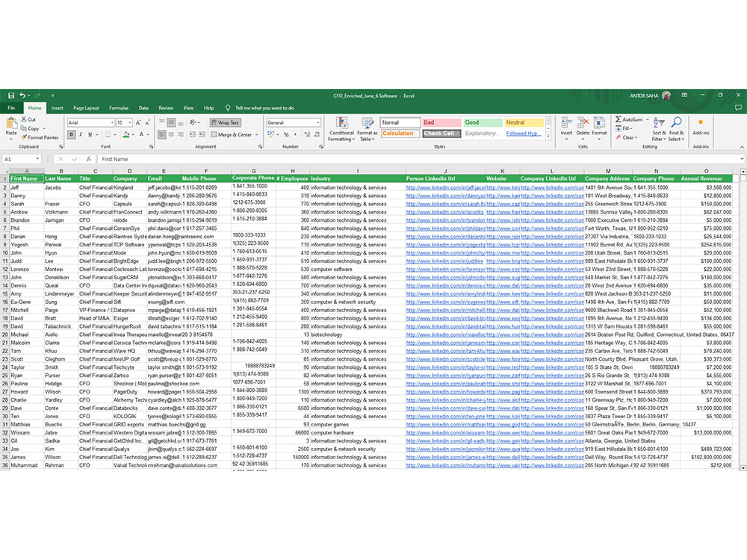Click the Insert Function fx icon

(88, 159)
